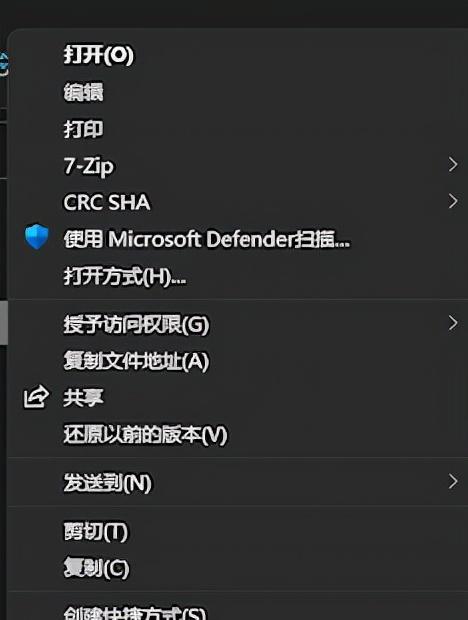Click the 发送到(N) label
Viewport: 468px width, 620px height.
[108, 483]
